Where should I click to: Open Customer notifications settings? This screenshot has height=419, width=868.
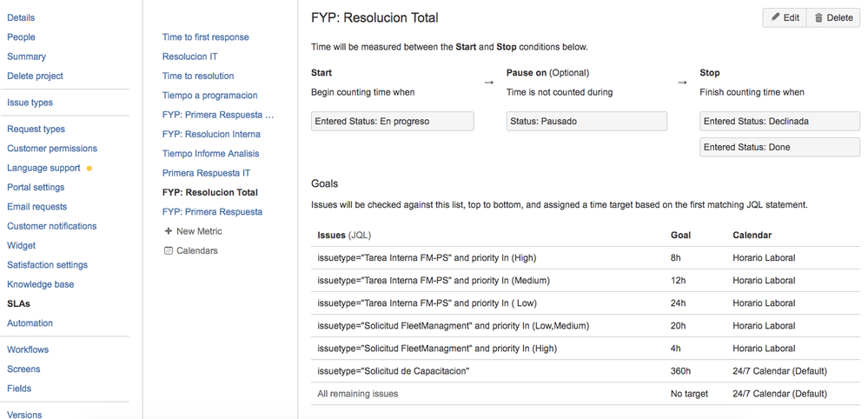[52, 226]
